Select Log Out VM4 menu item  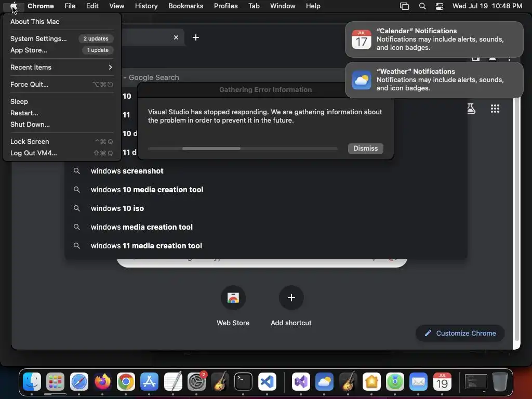point(62,153)
